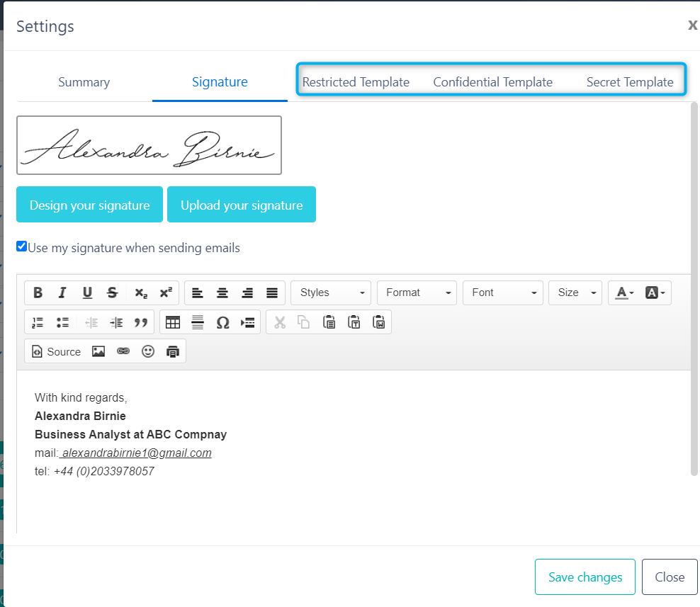Insert a table

point(173,322)
